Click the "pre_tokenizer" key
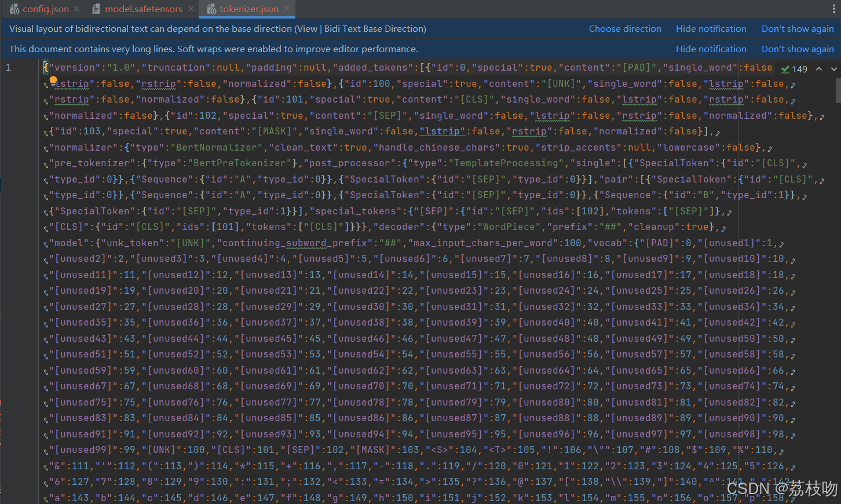The width and height of the screenshot is (841, 504). [x=92, y=163]
